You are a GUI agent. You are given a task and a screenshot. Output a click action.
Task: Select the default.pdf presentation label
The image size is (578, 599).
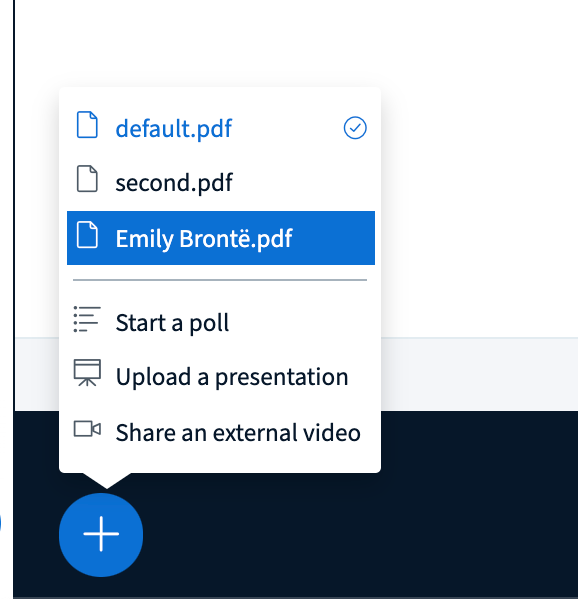click(x=174, y=128)
